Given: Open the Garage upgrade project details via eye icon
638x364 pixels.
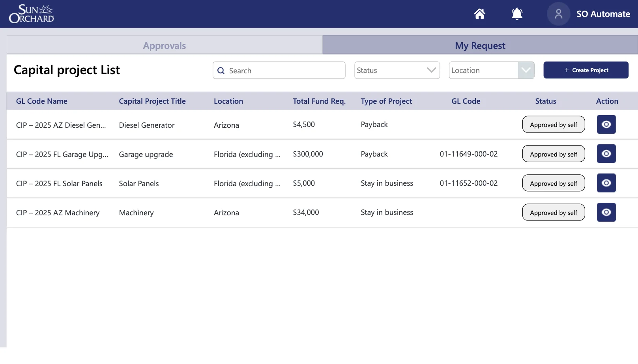Looking at the screenshot, I should [606, 154].
